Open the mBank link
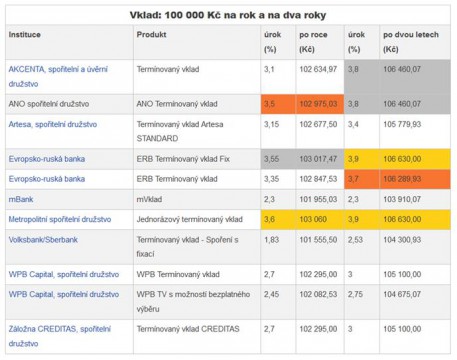 coord(21,199)
